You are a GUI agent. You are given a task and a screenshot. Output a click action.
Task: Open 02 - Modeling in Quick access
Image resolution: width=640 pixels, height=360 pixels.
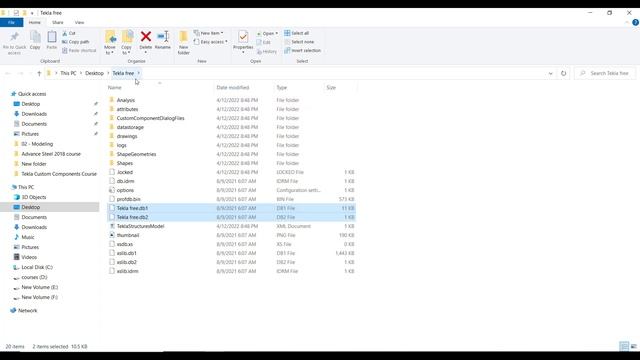pos(37,144)
